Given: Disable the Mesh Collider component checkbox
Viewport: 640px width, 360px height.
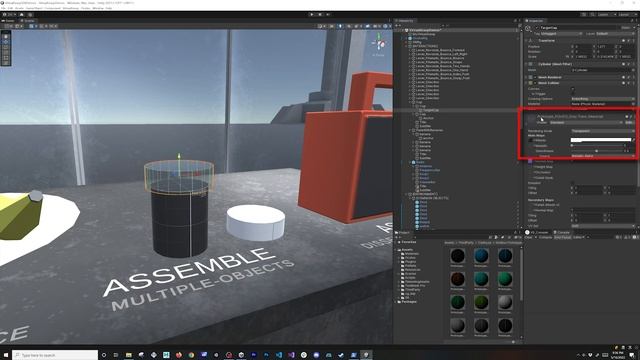Looking at the screenshot, I should point(535,83).
